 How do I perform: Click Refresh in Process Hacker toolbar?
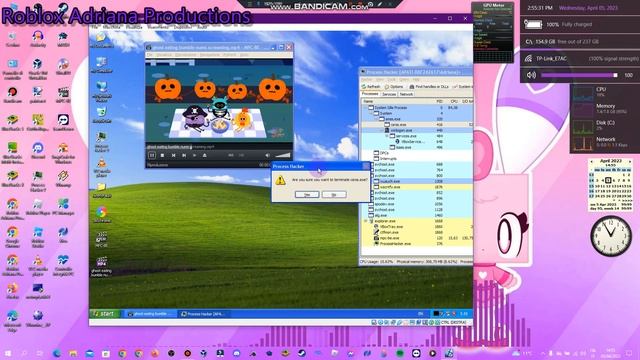(x=371, y=87)
